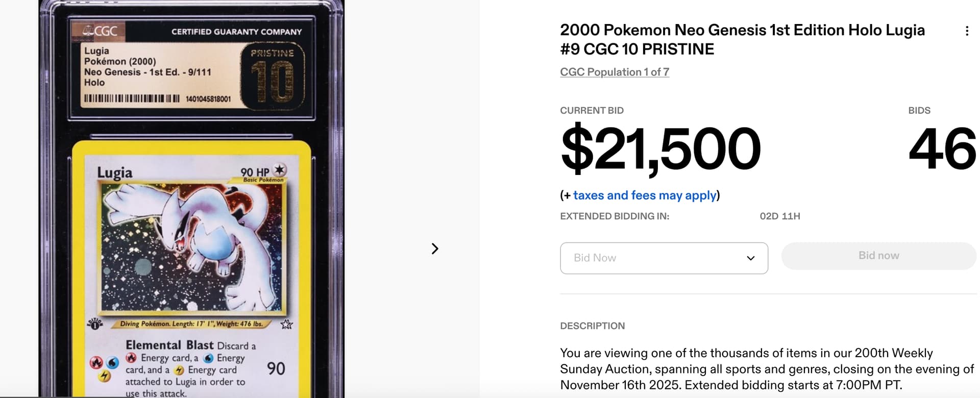Go to the next card image
Screen dimensions: 980x398
[x=435, y=248]
